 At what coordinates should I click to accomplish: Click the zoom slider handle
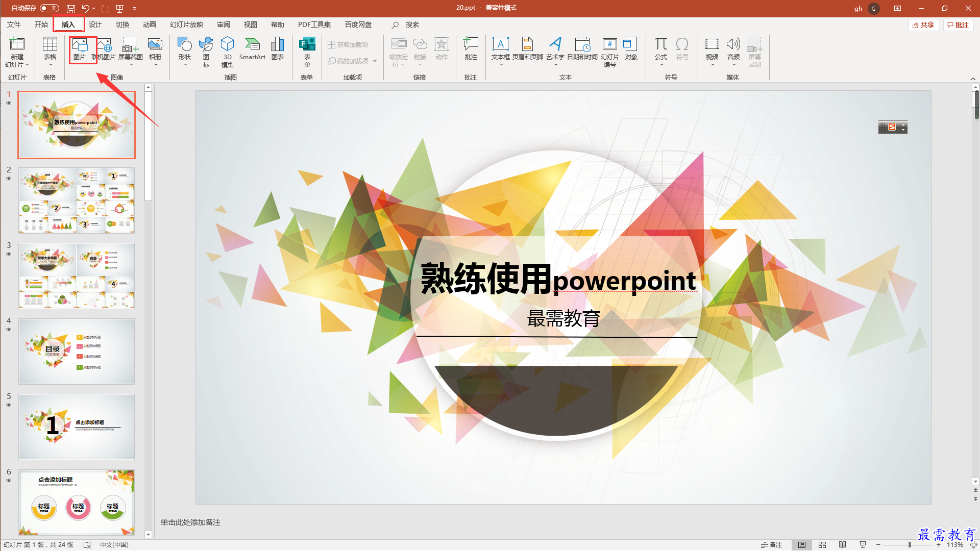coord(910,545)
